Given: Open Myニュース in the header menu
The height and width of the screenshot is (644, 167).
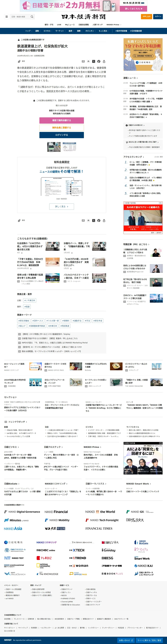Looking at the screenshot, I should [x=70, y=25].
